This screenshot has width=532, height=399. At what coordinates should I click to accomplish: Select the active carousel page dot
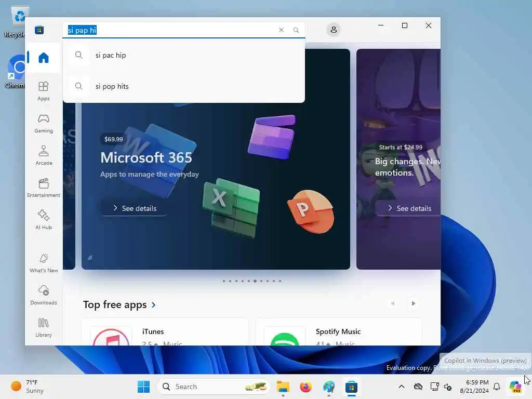tap(255, 281)
